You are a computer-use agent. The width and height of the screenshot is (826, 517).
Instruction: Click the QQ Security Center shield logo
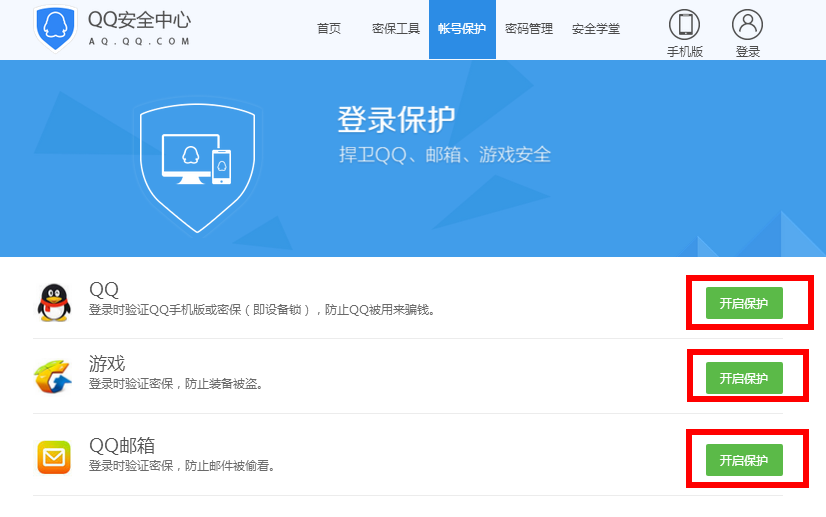coord(55,28)
